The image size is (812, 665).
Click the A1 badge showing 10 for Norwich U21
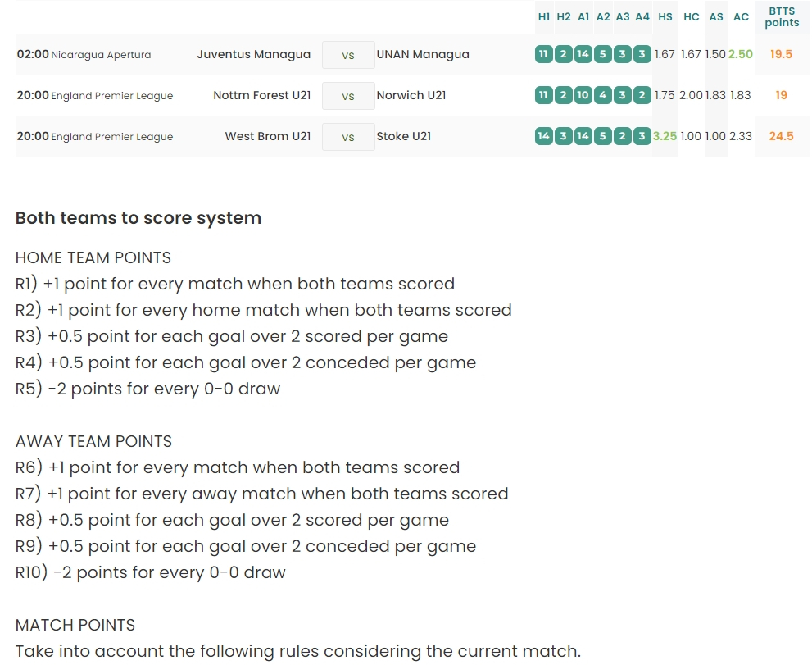coord(583,96)
